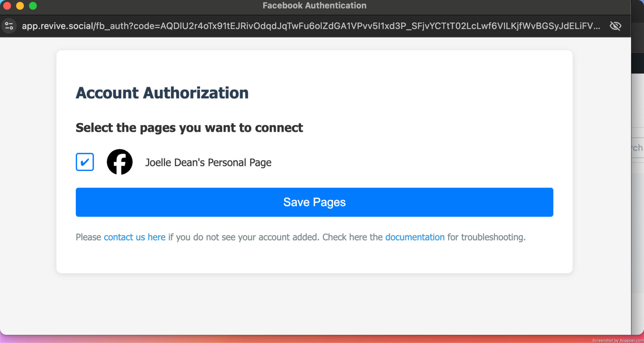This screenshot has width=644, height=343.
Task: Open the contact us here link
Action: [135, 237]
